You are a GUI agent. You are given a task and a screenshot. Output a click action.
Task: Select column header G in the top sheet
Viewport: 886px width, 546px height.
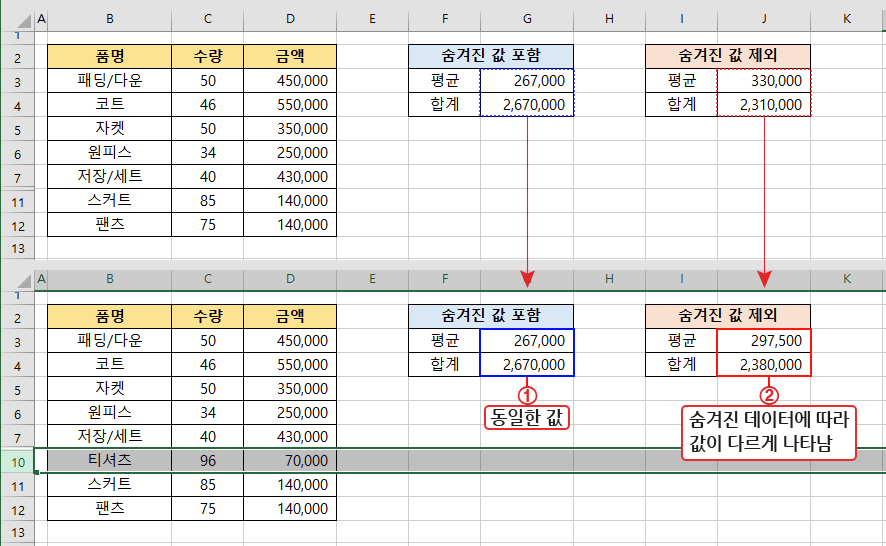click(527, 19)
